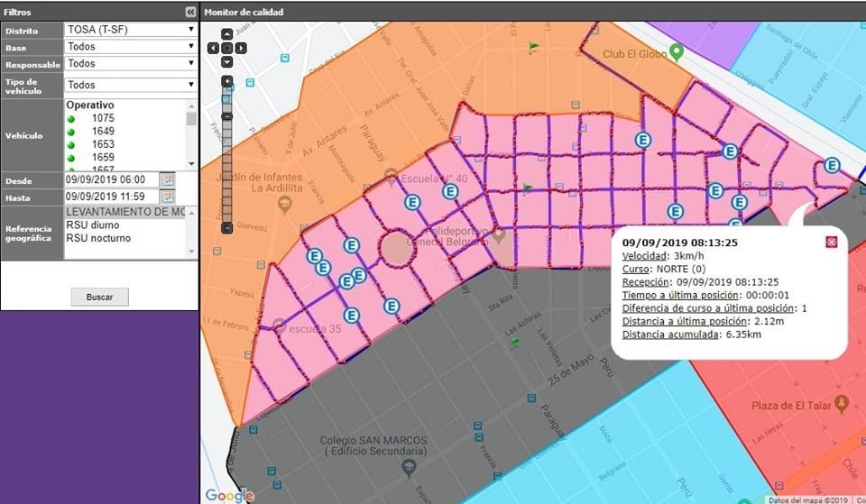This screenshot has height=504, width=866.
Task: Open the Tipo de vehículo dropdown
Action: pos(130,85)
